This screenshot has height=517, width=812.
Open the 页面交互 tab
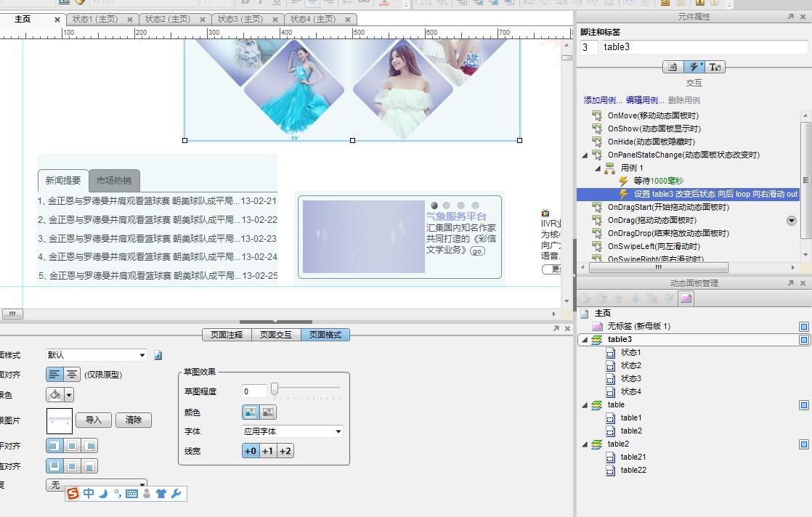click(x=276, y=335)
